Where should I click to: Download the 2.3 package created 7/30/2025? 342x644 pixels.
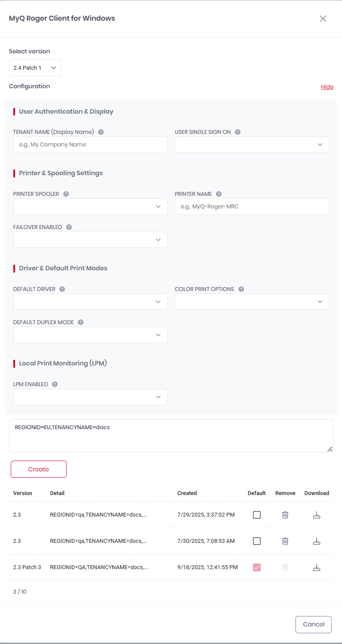317,541
